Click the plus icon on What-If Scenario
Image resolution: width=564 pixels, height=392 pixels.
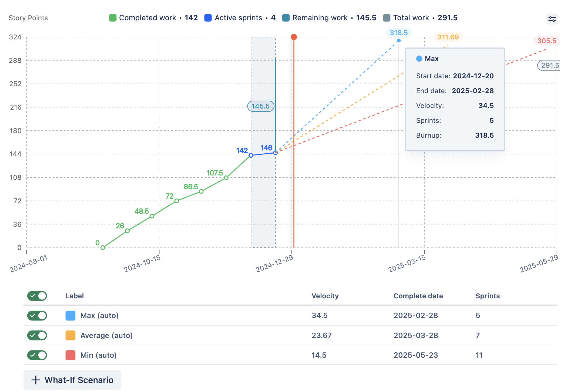35,380
